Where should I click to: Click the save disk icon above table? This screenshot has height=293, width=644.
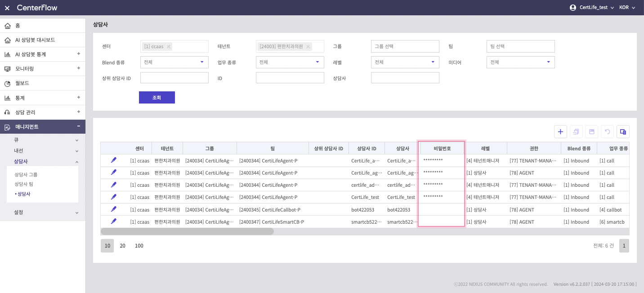pos(592,131)
